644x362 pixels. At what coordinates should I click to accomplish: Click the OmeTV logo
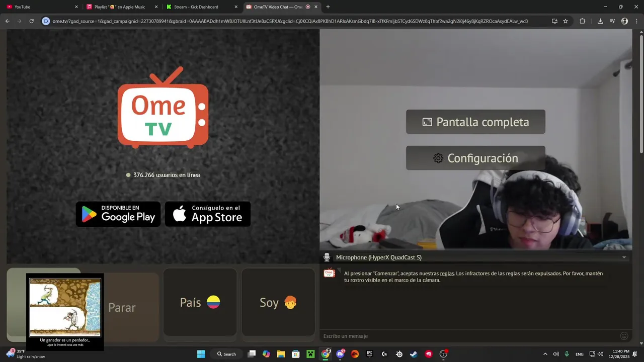pyautogui.click(x=163, y=108)
